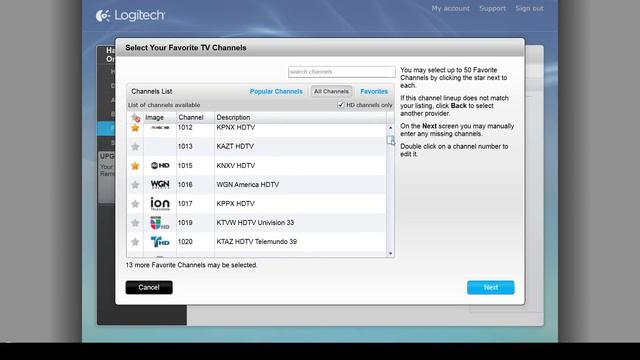640x360 pixels.
Task: Select the KNXV HDTV description
Action: pos(236,166)
